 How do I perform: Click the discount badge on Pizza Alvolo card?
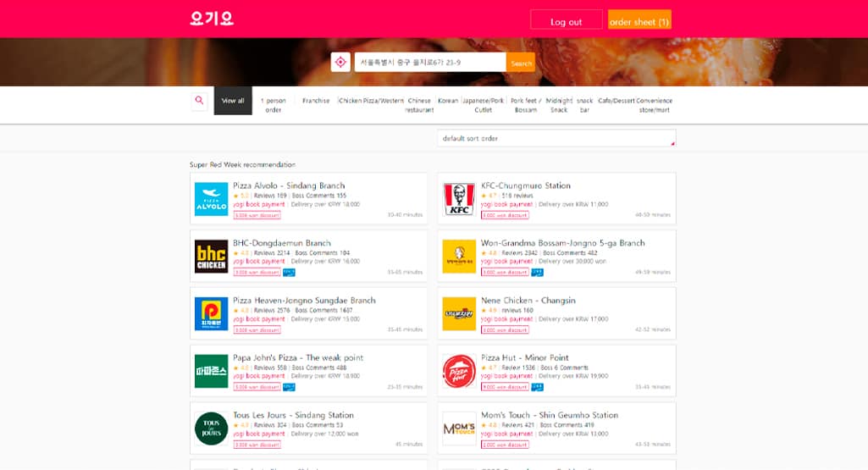(x=257, y=215)
